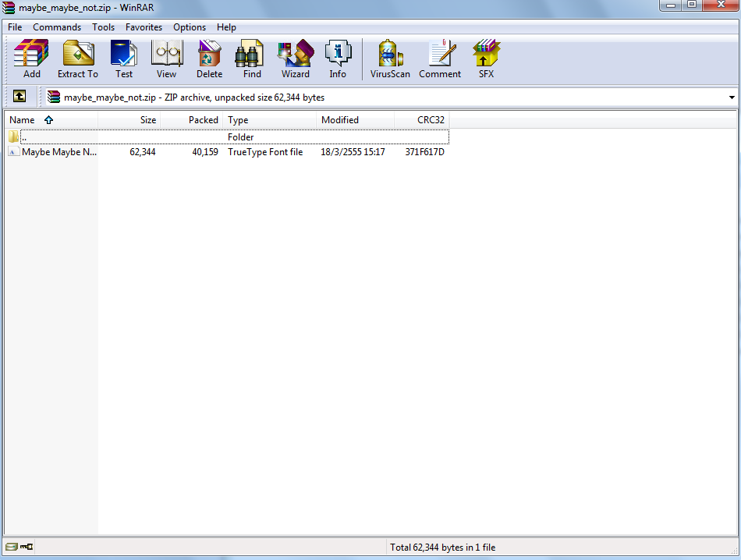
Task: Maximize the WinRAR window
Action: tap(691, 5)
